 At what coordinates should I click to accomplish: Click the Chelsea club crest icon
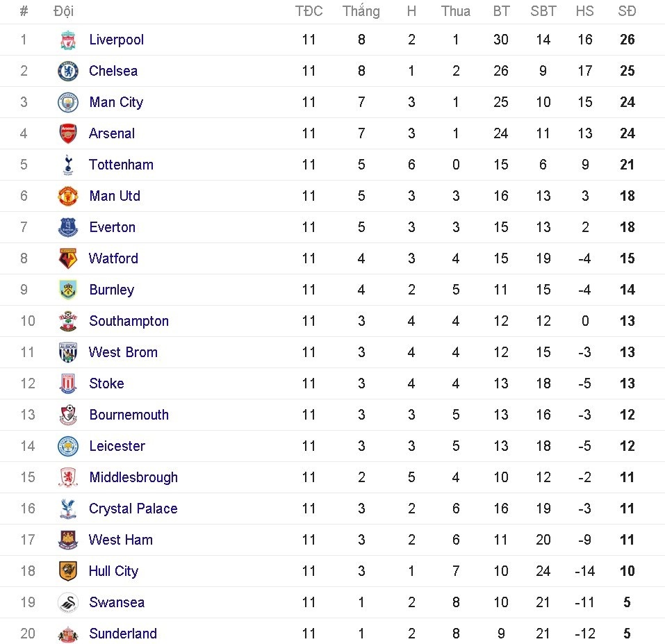point(67,71)
